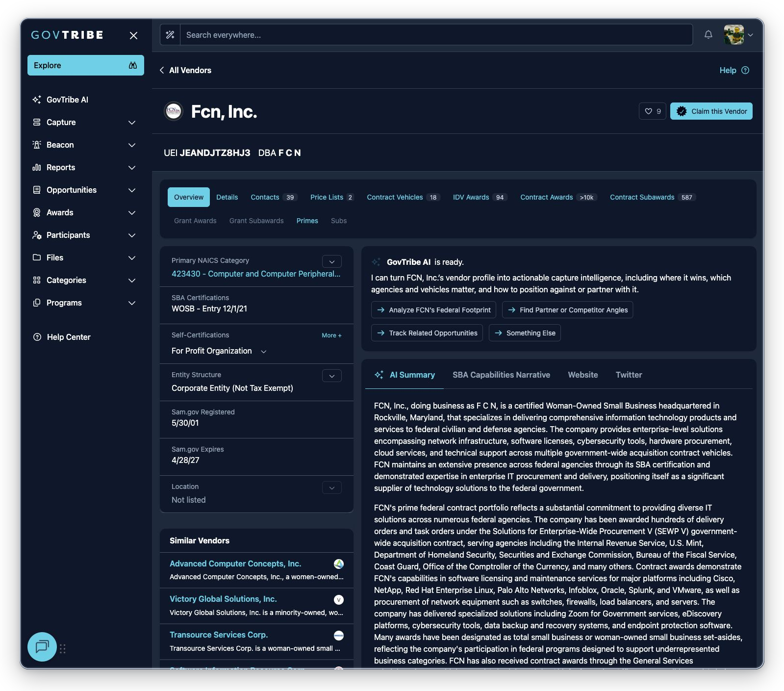
Task: Expand the Participants menu chevron
Action: (132, 235)
